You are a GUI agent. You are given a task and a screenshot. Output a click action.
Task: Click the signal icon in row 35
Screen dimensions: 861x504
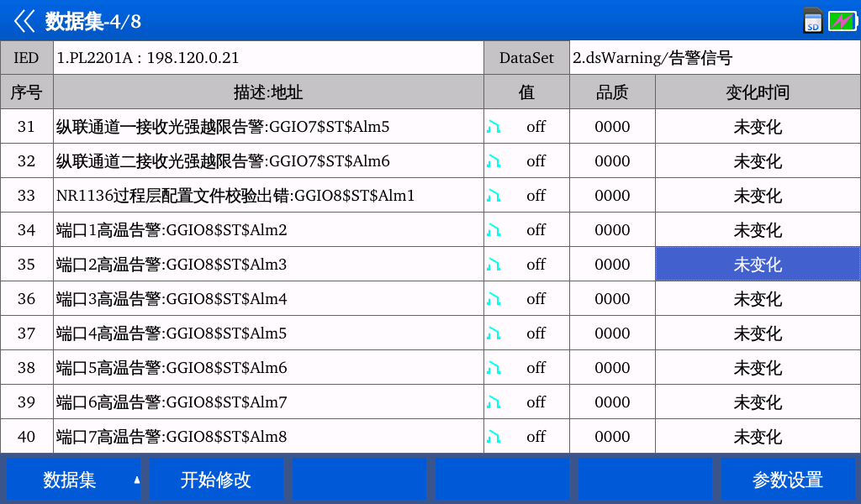point(494,265)
